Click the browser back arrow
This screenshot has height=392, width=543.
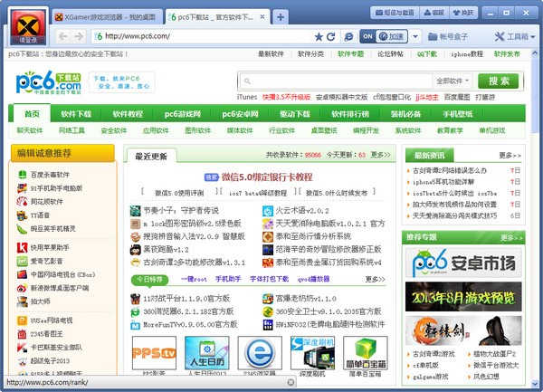pos(63,36)
